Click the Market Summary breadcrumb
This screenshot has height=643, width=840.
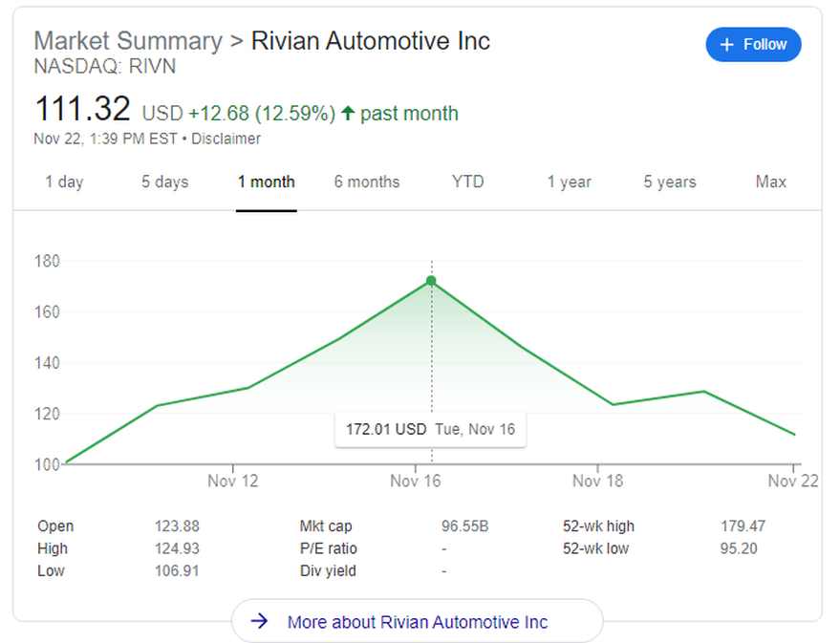pos(127,41)
